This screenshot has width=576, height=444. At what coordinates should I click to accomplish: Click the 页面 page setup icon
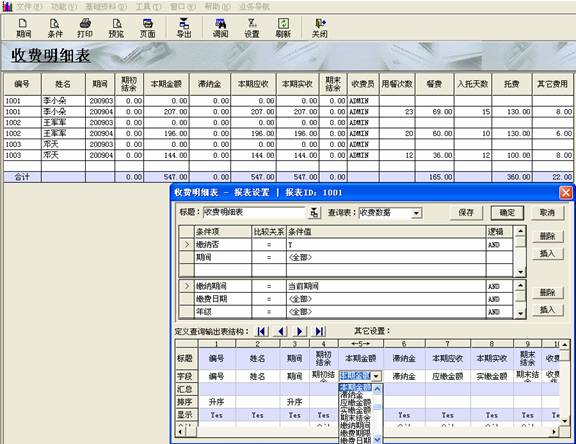(x=147, y=28)
